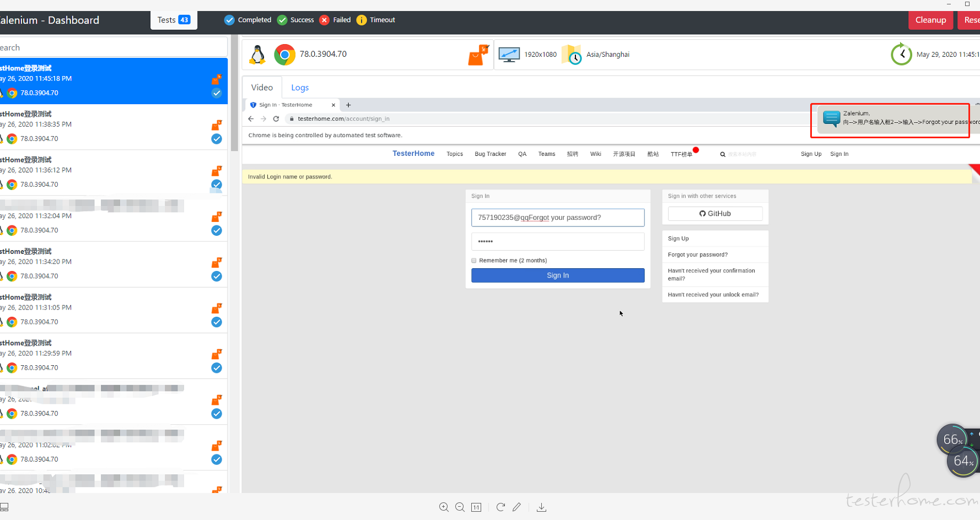Click the rotate image icon in bottom toolbar

pos(500,507)
